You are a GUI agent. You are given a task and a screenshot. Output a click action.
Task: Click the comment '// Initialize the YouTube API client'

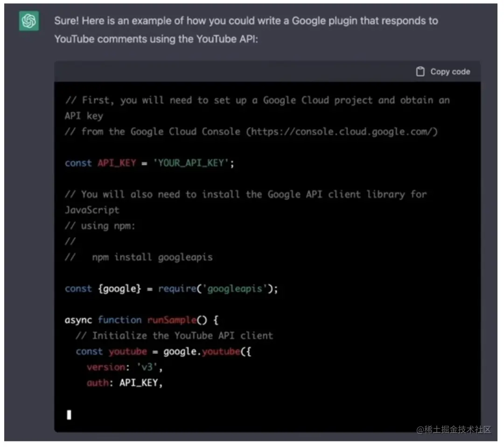[x=175, y=336]
